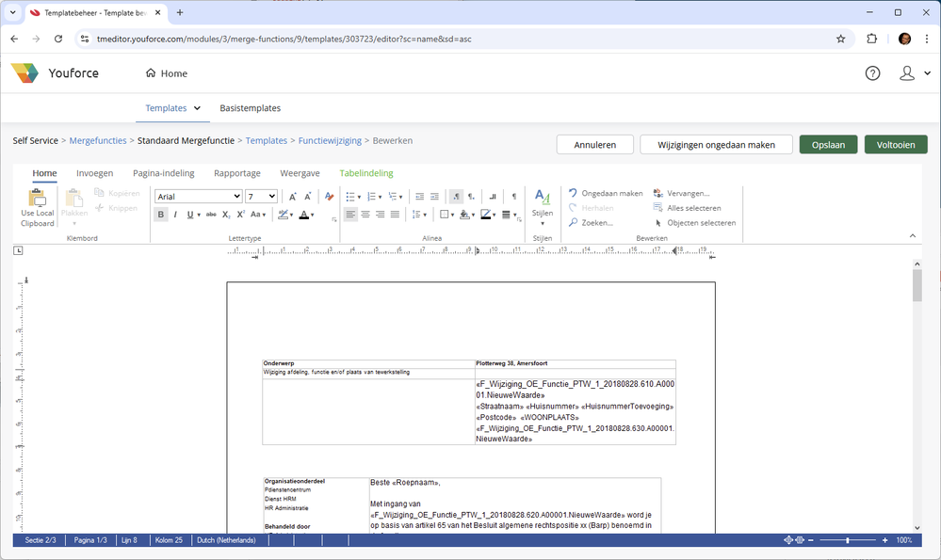Click the Opslaan button
The image size is (941, 560).
(828, 144)
